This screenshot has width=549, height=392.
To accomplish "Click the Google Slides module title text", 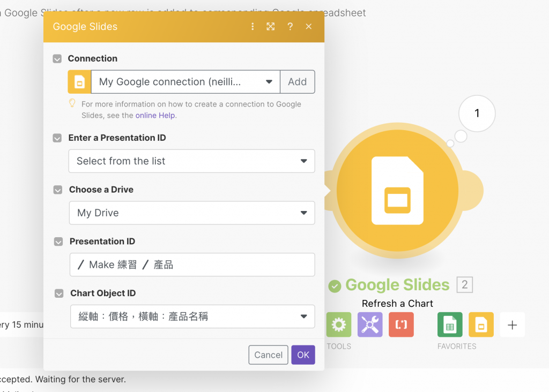I will tap(397, 285).
